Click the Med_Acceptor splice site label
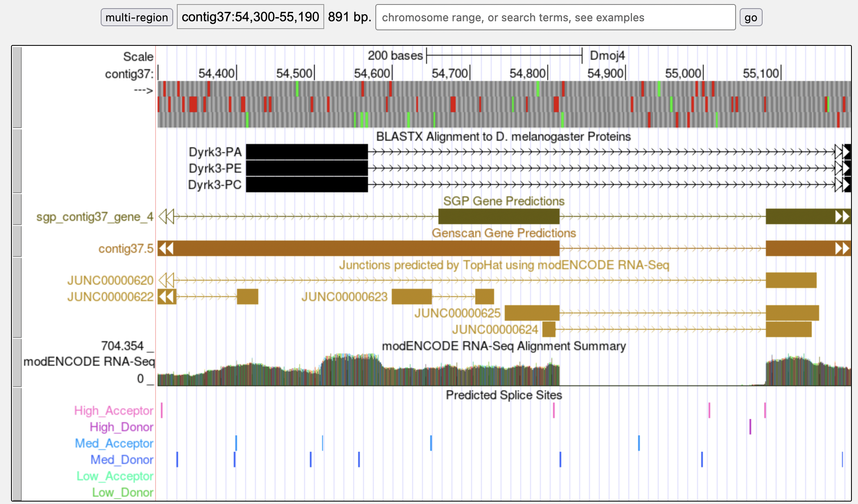Image resolution: width=858 pixels, height=504 pixels. pos(114,443)
